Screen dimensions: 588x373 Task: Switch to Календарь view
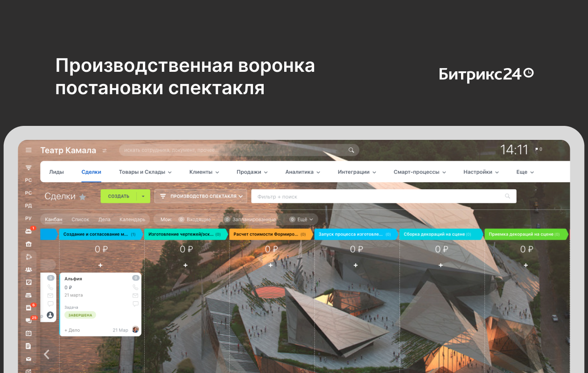pos(132,219)
